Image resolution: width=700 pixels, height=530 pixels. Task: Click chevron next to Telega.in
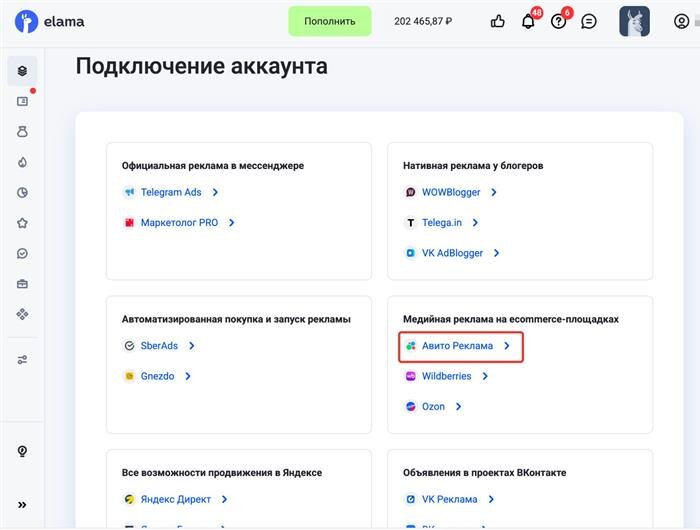click(475, 222)
